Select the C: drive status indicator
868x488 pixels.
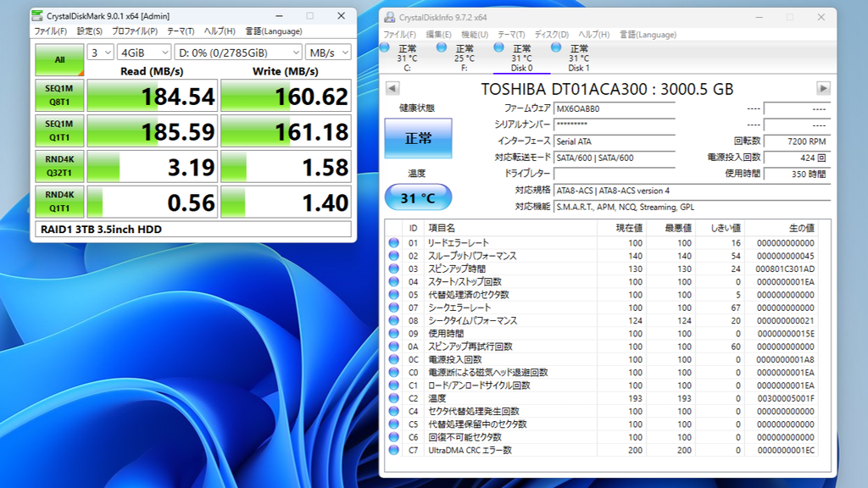(x=407, y=58)
